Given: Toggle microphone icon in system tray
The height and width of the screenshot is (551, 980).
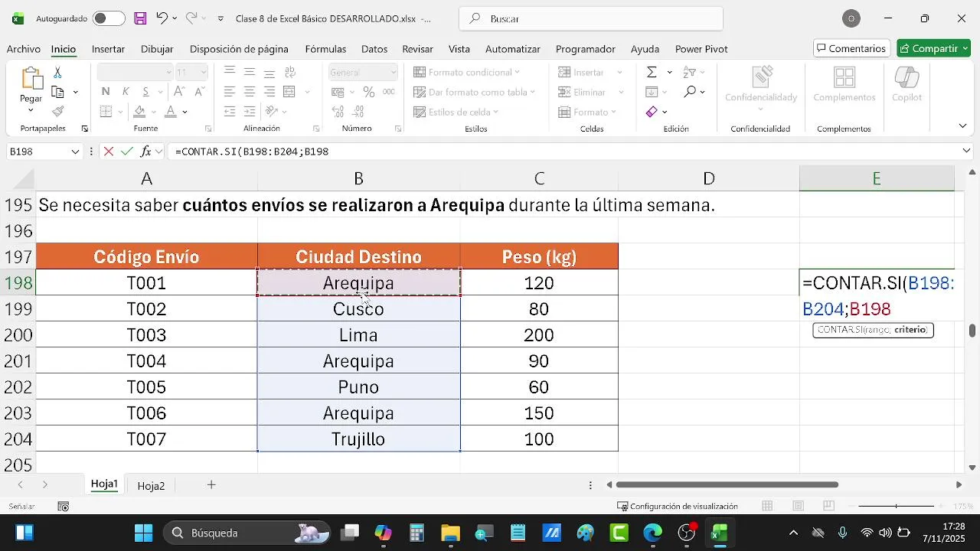Looking at the screenshot, I should point(842,533).
